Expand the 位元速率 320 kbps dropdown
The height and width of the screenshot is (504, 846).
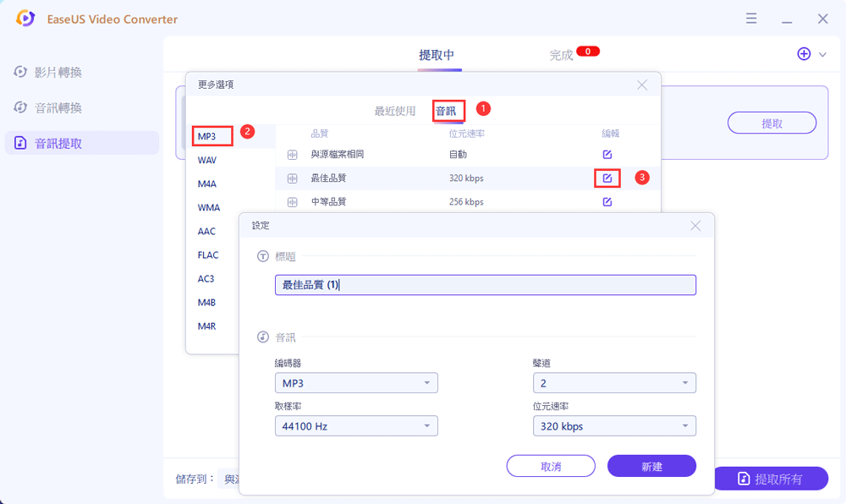tap(614, 426)
